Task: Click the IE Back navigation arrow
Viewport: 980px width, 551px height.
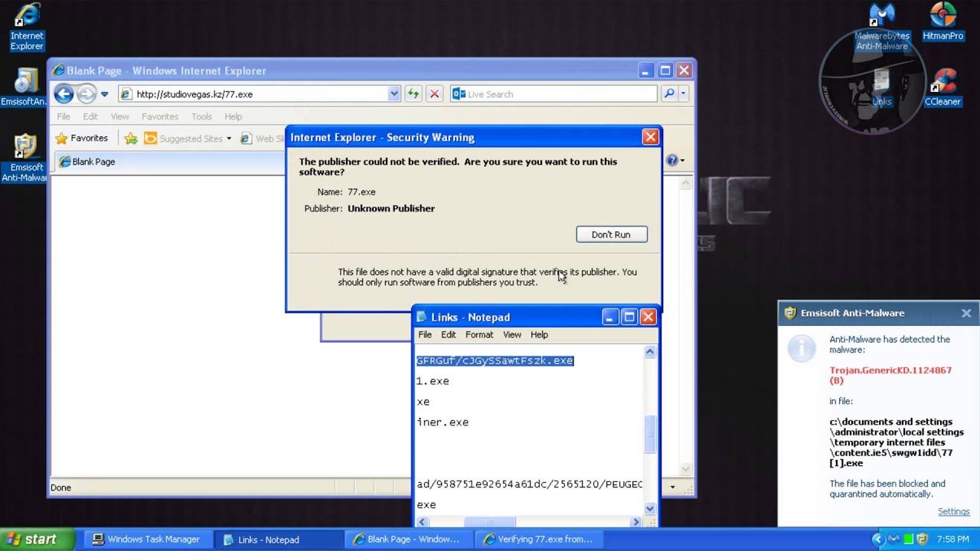Action: [x=64, y=94]
